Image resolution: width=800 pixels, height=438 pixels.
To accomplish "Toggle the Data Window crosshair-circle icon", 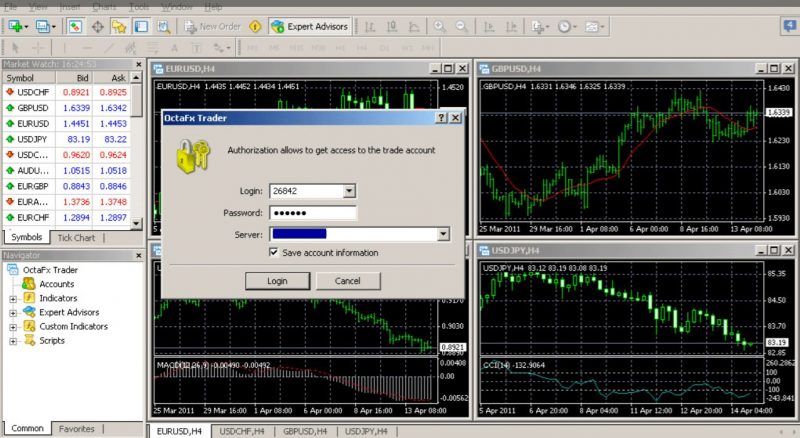I will 97,27.
